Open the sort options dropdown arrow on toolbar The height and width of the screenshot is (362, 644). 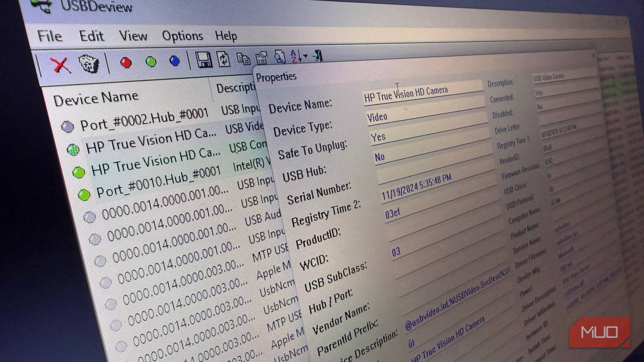tap(305, 56)
